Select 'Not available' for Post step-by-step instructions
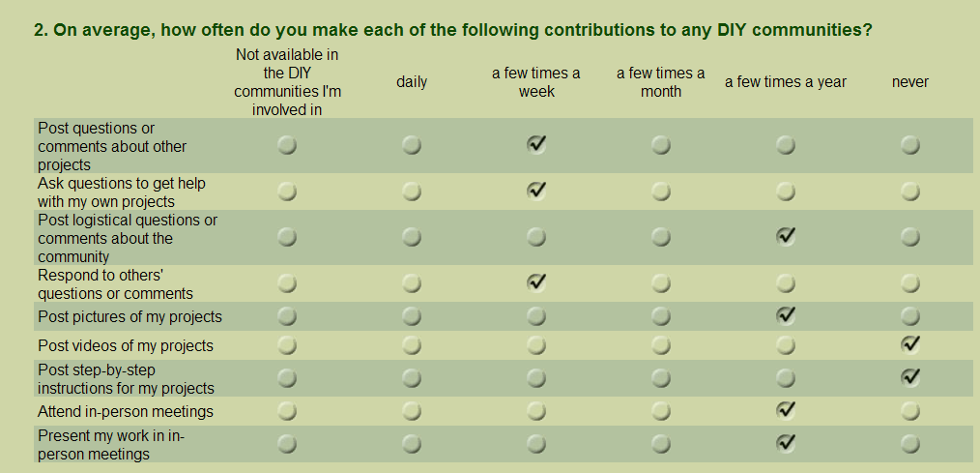Viewport: 980px width, 473px height. (x=287, y=378)
